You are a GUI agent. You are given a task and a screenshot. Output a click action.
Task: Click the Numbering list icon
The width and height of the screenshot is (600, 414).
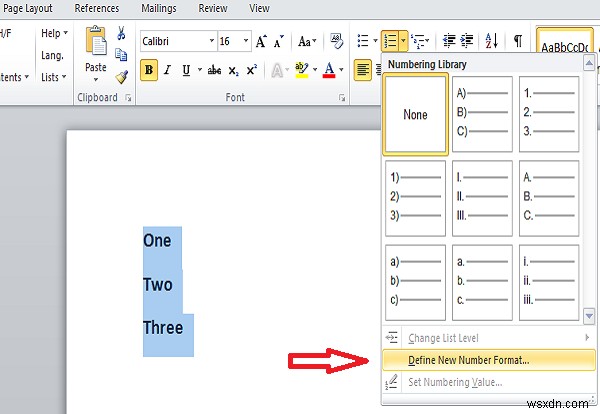390,41
